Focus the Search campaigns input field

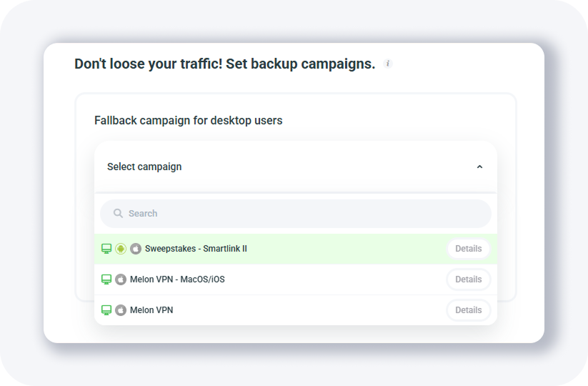pyautogui.click(x=300, y=214)
